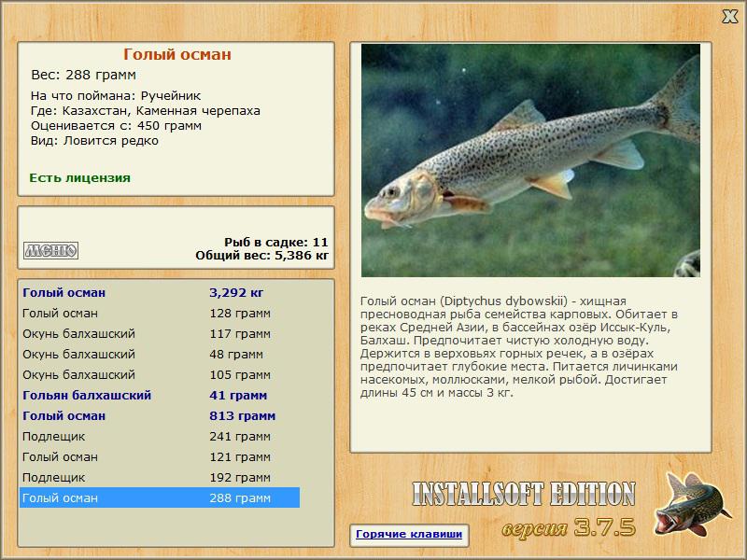
Task: Select Гольян балхашский 41 грамм row
Action: [x=160, y=395]
